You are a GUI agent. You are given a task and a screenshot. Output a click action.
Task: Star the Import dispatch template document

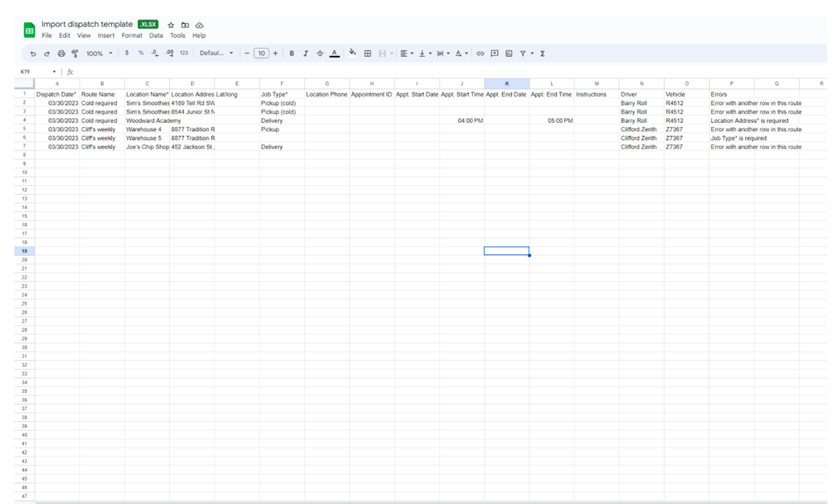tap(170, 24)
